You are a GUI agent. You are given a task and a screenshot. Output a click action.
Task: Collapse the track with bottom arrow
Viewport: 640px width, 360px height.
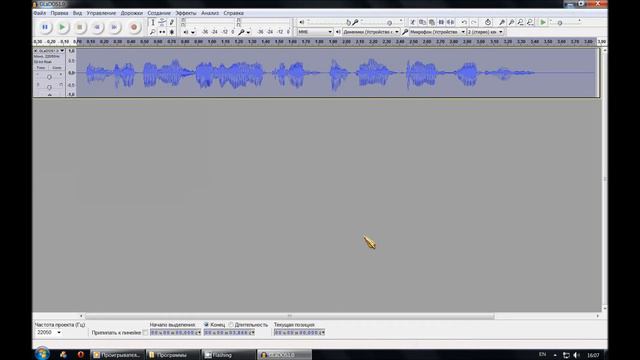pos(49,95)
